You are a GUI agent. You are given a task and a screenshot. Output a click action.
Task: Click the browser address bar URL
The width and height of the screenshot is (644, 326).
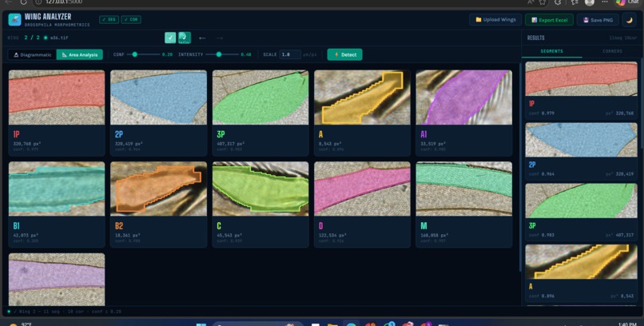pyautogui.click(x=64, y=2)
